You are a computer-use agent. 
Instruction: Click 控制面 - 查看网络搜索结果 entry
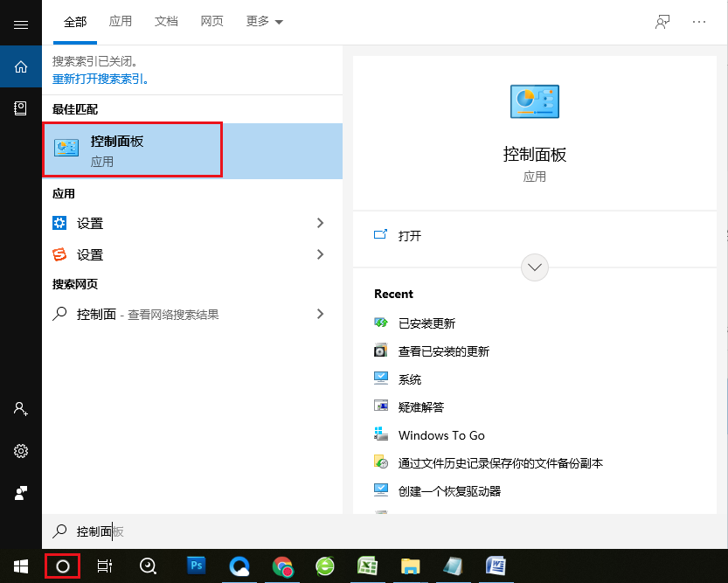tap(192, 315)
